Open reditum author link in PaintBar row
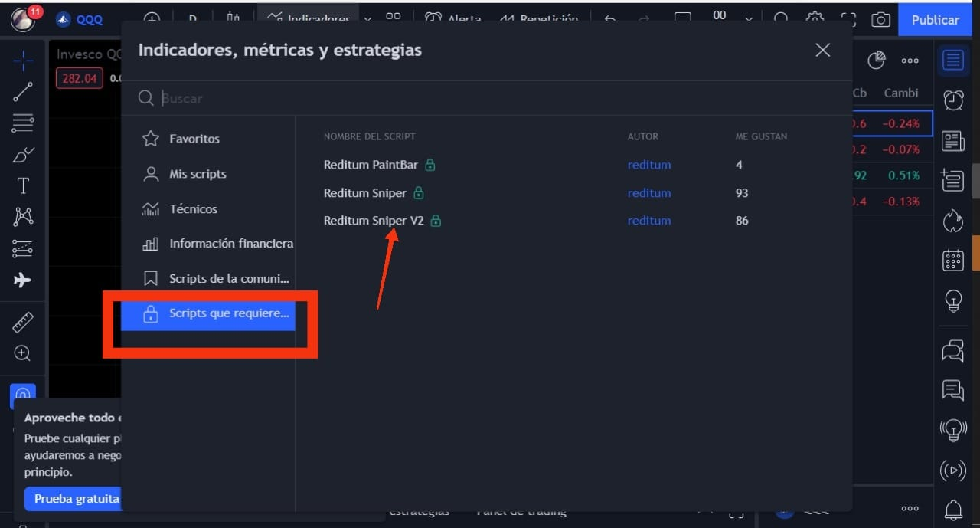980x528 pixels. (649, 165)
